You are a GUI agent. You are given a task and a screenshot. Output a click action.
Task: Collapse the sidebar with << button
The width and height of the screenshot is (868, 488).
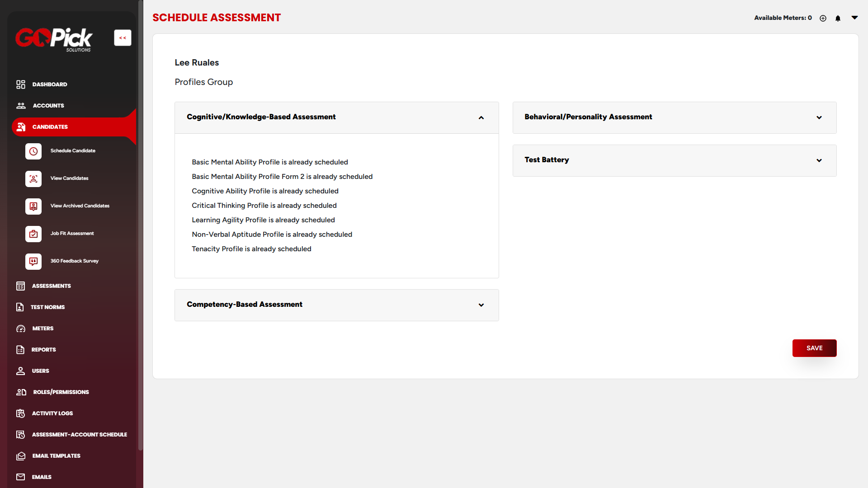pyautogui.click(x=123, y=38)
